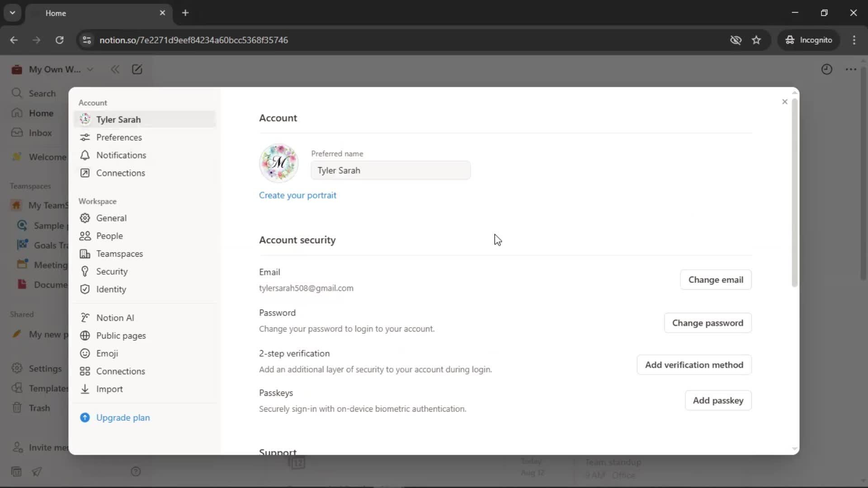Click the sidebar Templates icon
Image resolution: width=868 pixels, height=488 pixels.
(x=17, y=388)
